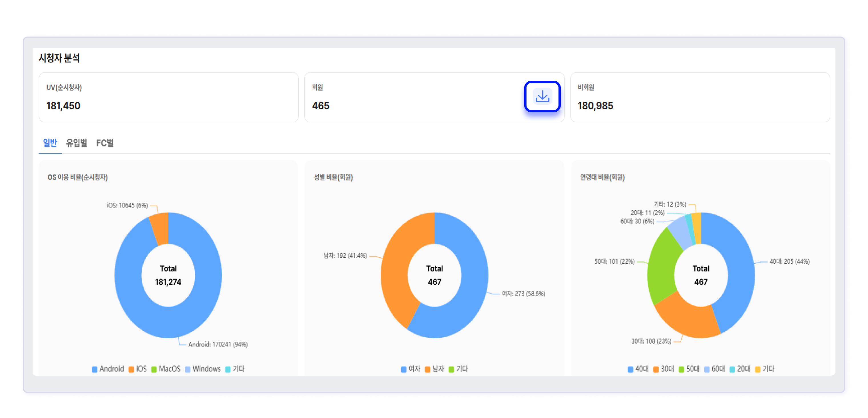
Task: Switch to the 일반 tab
Action: click(x=50, y=143)
